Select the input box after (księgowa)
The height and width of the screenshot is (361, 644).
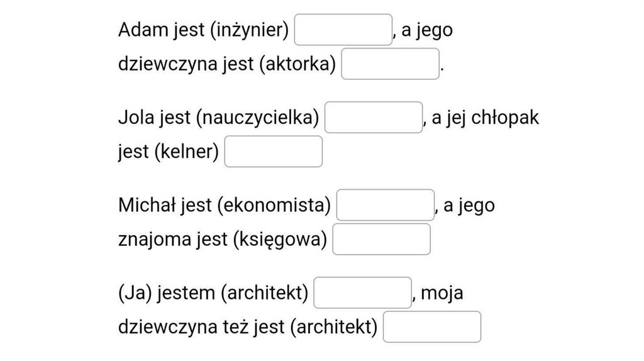(381, 239)
